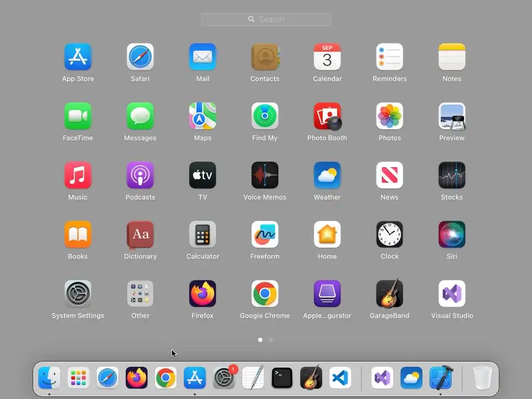Select first Launchpad page dot

click(x=260, y=340)
